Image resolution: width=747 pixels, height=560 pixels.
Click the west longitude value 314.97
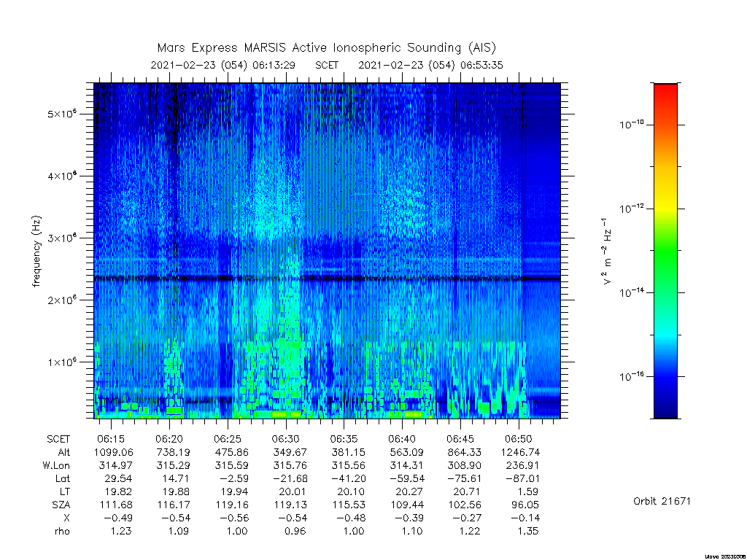coord(116,465)
